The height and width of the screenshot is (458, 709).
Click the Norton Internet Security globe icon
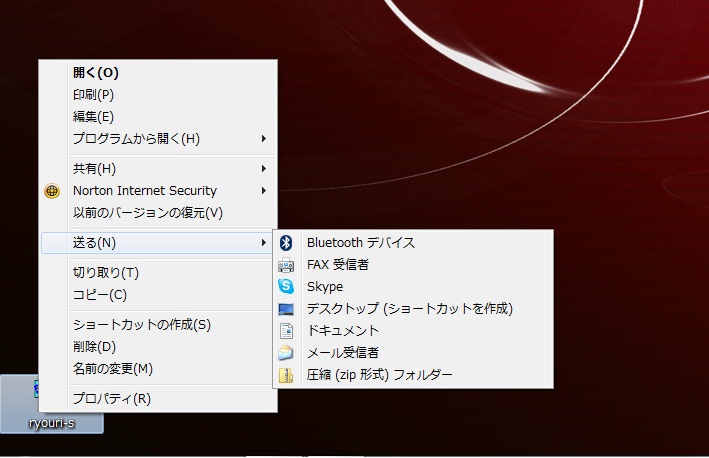[x=52, y=191]
